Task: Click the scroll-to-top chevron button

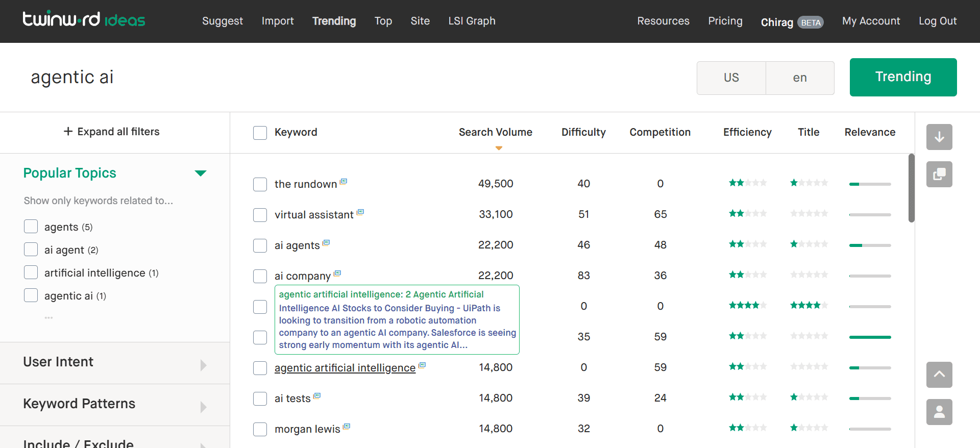Action: click(x=939, y=375)
